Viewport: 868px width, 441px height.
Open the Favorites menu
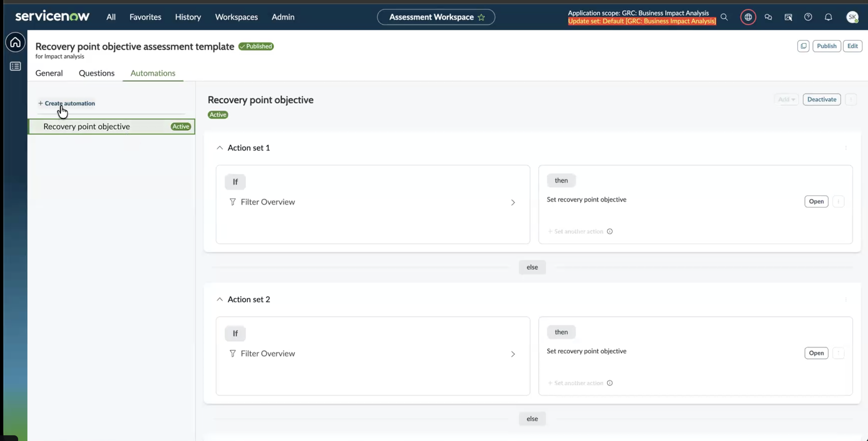click(145, 17)
